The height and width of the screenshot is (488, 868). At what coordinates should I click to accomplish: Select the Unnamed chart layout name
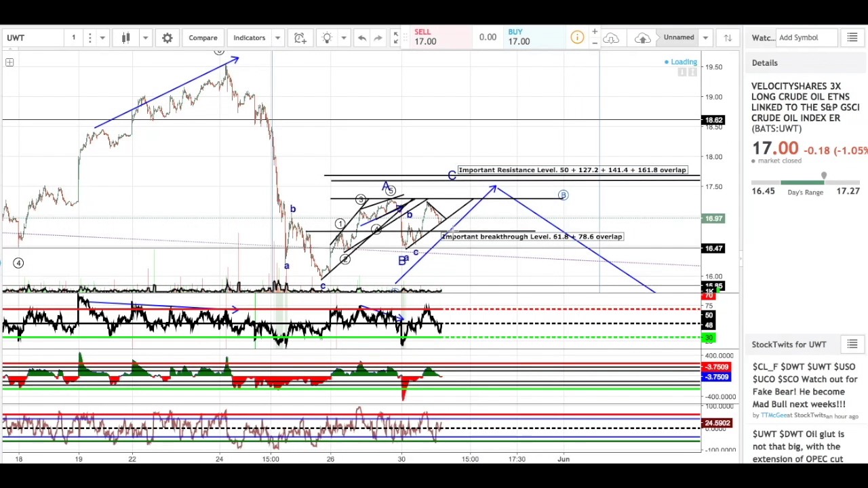pyautogui.click(x=679, y=38)
